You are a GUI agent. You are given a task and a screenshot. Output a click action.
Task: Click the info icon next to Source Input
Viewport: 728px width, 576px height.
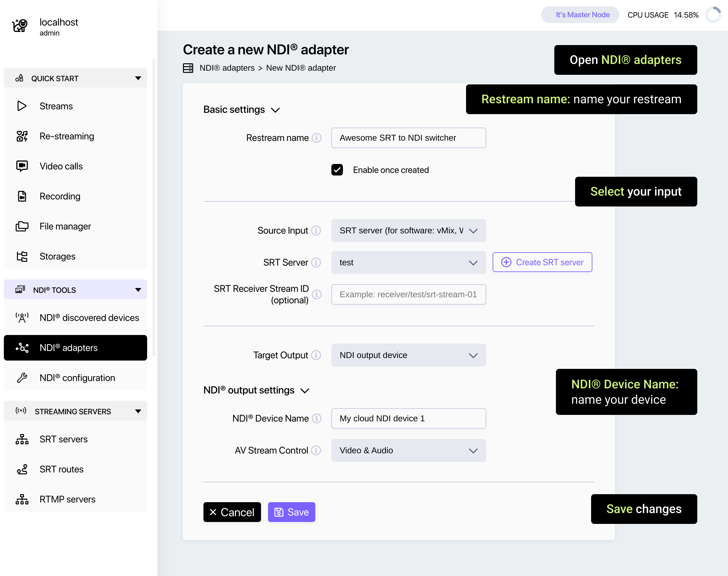coord(316,230)
